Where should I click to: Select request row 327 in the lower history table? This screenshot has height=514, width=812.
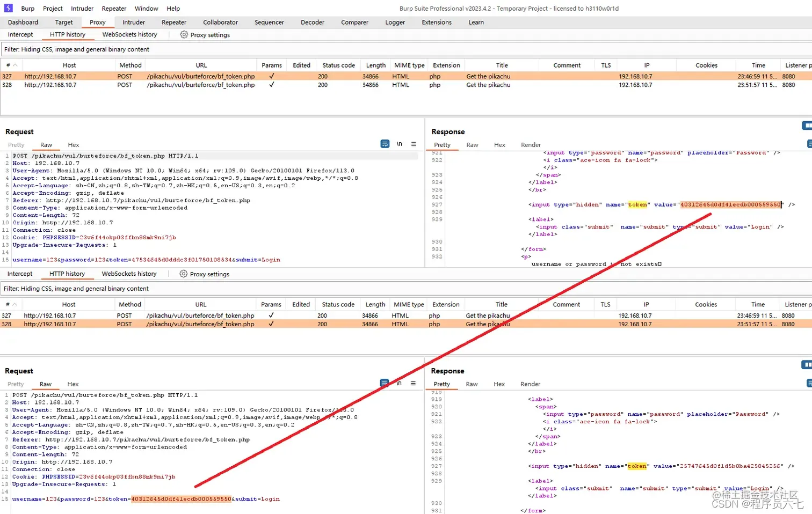406,315
